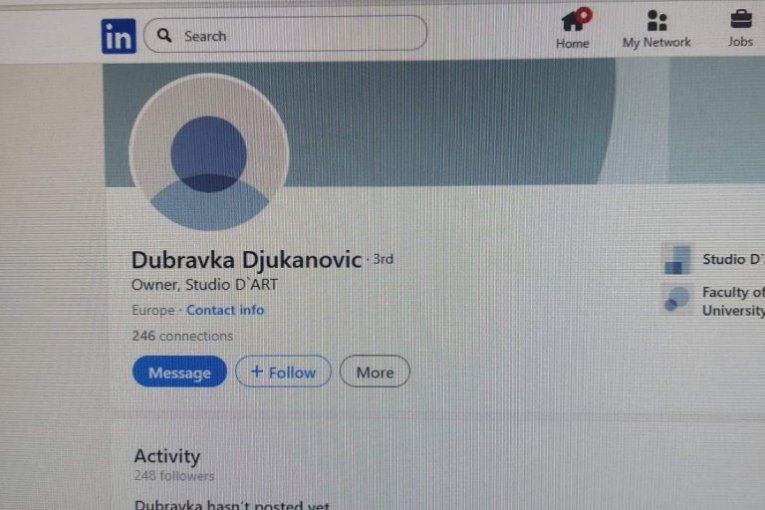Viewport: 765px width, 510px height.
Task: Open the My Network people icon
Action: (657, 20)
